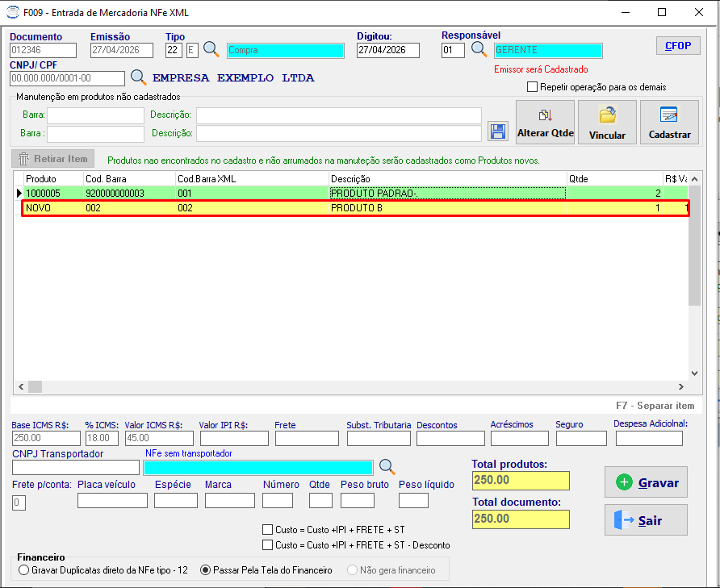Image resolution: width=720 pixels, height=588 pixels.
Task: Select Gravar Duplicatas direto da NFe radio
Action: coord(23,570)
